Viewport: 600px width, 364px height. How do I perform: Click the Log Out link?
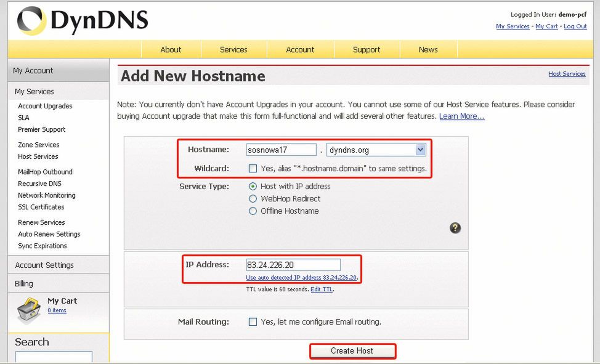[575, 26]
